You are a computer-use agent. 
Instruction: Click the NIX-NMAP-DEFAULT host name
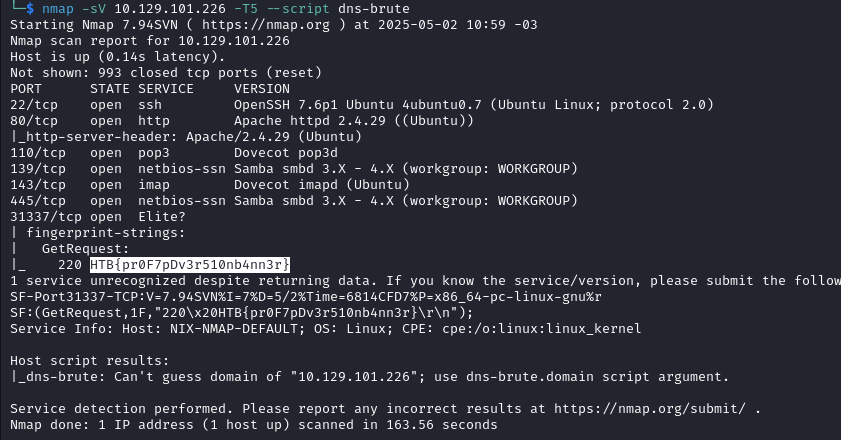(x=234, y=328)
